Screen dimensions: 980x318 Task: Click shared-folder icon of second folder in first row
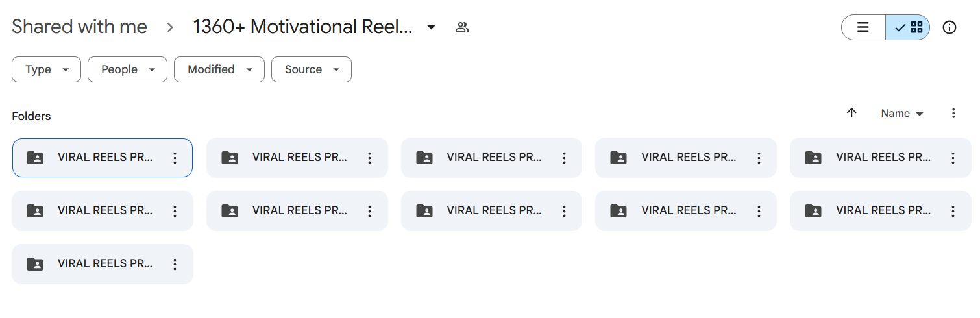[230, 158]
